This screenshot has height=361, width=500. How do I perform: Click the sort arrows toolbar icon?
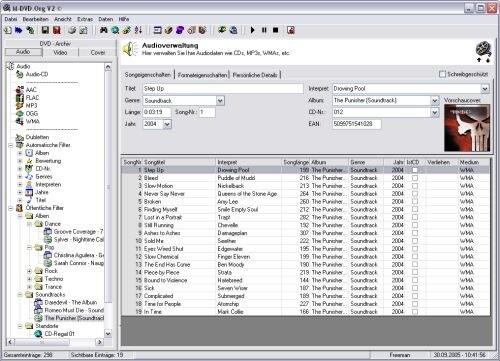[x=138, y=30]
